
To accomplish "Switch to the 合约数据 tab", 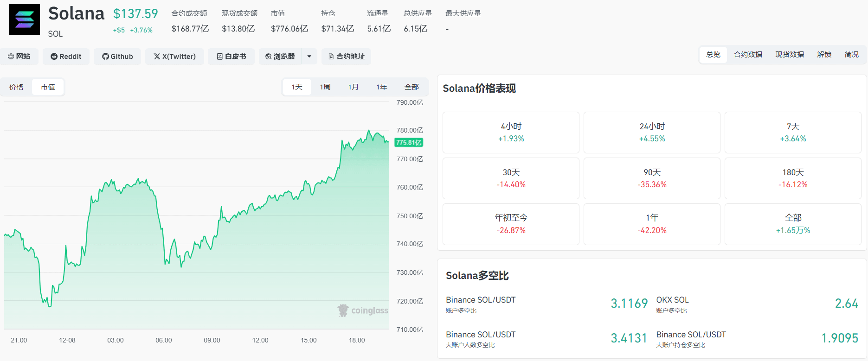I will point(748,55).
